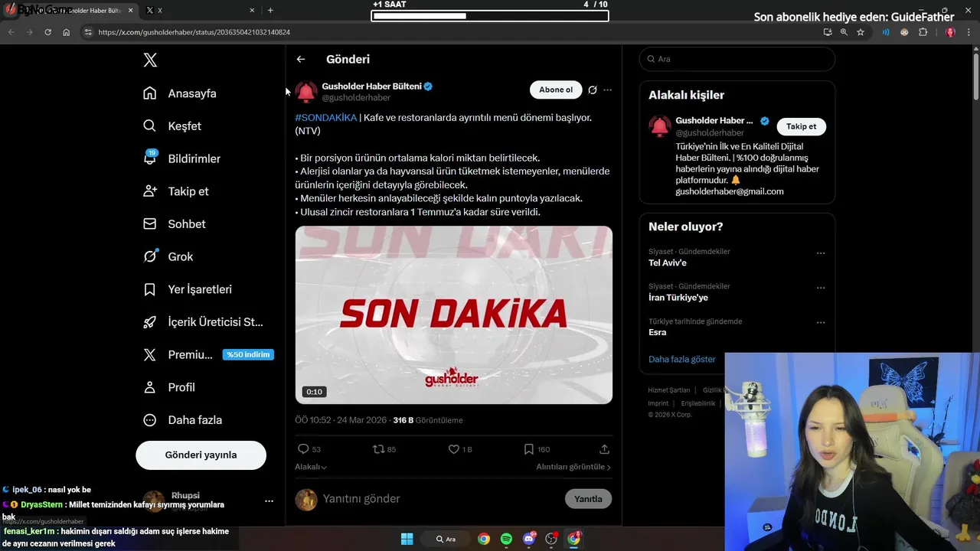Click the share icon on the post

pyautogui.click(x=604, y=449)
